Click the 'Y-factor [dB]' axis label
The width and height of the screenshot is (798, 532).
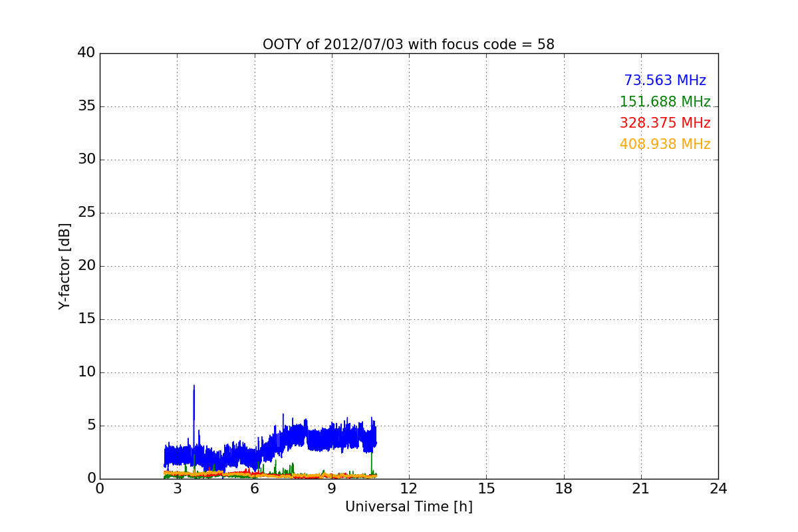pos(65,266)
